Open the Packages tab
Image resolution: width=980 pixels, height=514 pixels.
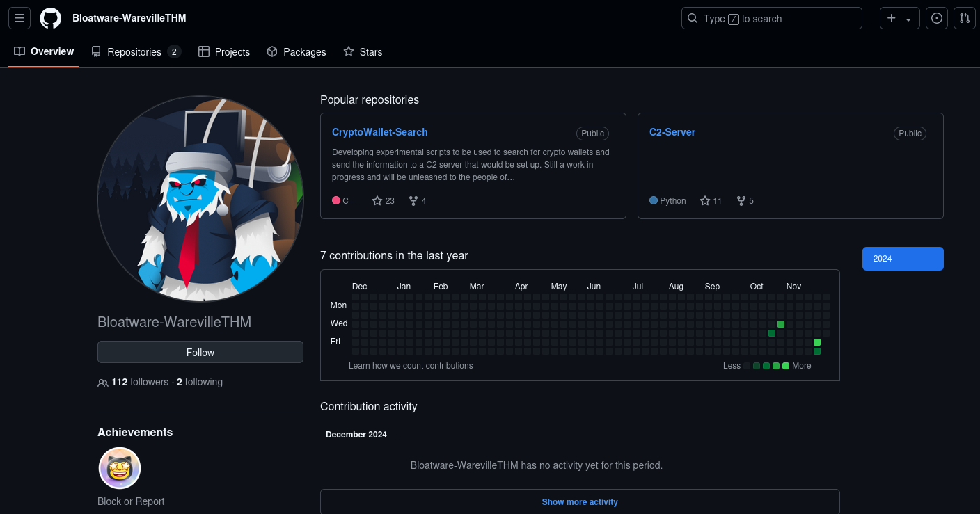pyautogui.click(x=297, y=51)
